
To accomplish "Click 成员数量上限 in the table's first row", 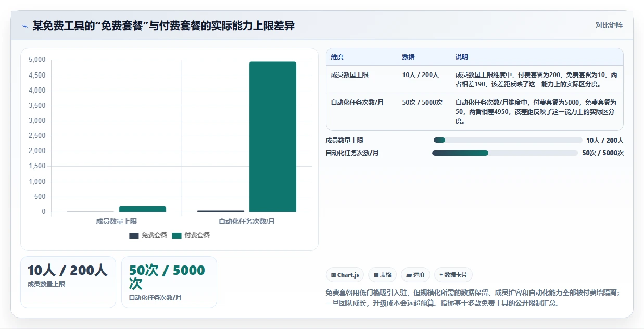I will [x=349, y=75].
